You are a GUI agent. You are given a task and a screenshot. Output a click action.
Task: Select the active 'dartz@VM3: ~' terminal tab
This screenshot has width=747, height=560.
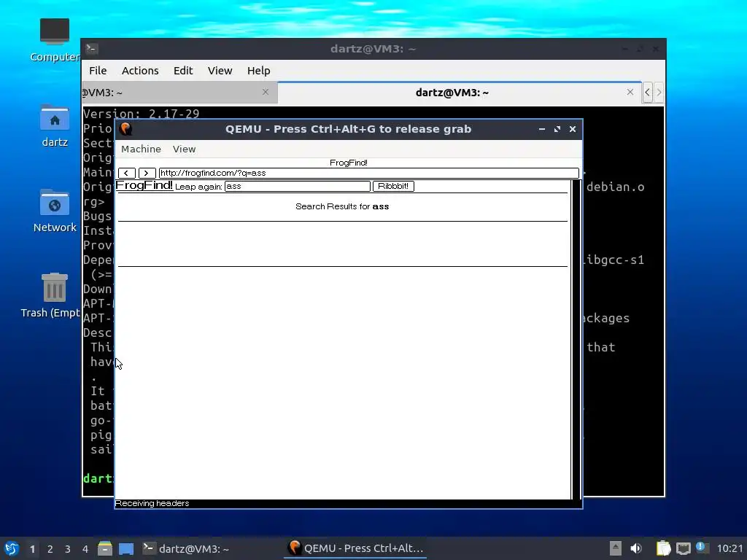click(460, 93)
